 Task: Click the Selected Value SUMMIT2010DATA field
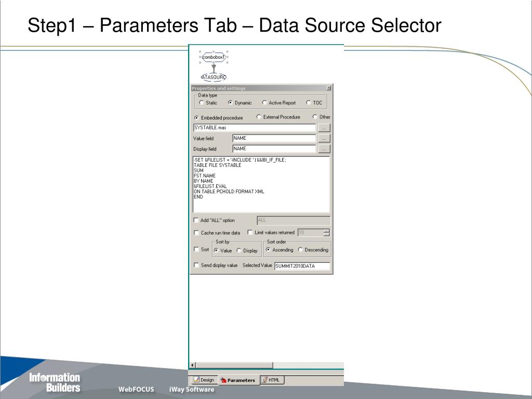[302, 266]
